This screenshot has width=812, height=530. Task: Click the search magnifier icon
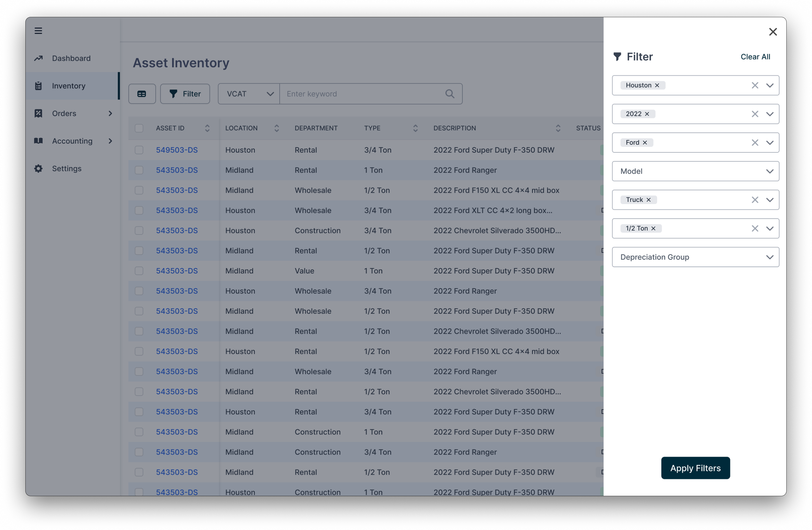(x=450, y=94)
